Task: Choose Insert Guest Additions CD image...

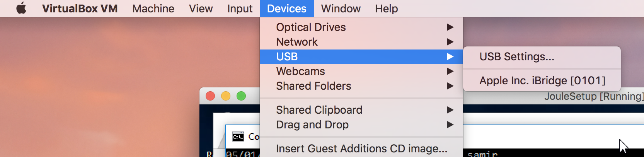Action: coord(361,148)
